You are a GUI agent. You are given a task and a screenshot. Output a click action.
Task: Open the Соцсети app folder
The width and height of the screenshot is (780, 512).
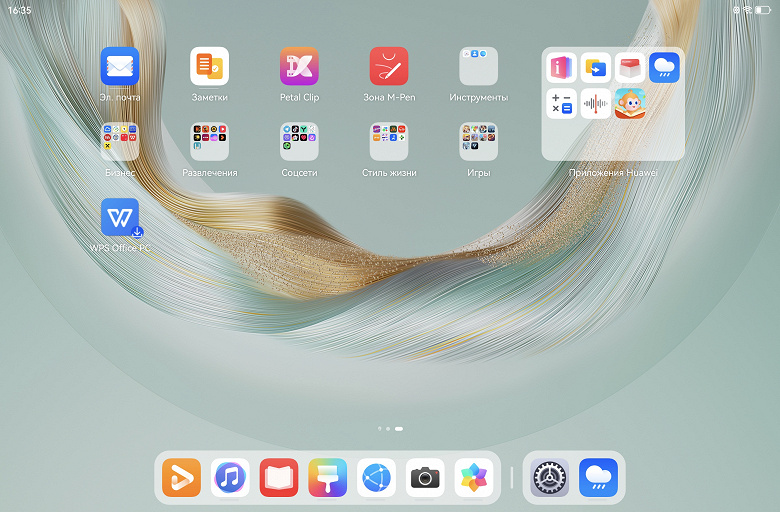click(x=299, y=142)
